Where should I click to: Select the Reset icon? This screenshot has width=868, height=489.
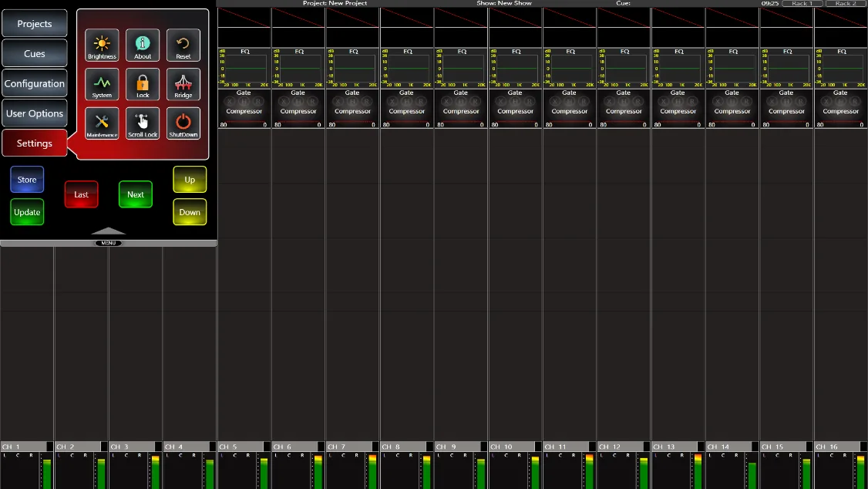(x=183, y=45)
